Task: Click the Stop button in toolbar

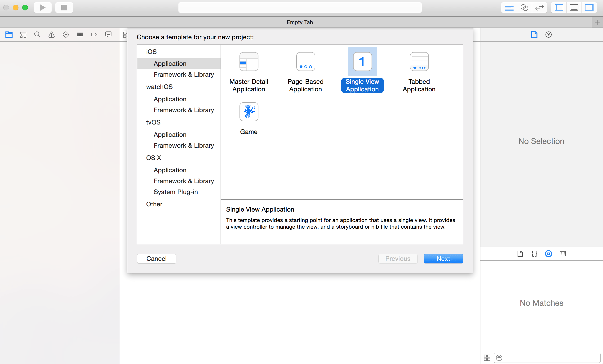Action: click(64, 8)
